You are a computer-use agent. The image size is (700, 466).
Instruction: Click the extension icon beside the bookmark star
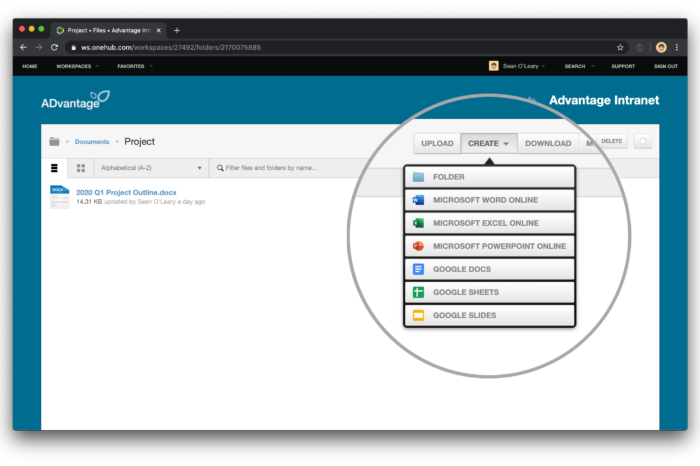point(639,47)
